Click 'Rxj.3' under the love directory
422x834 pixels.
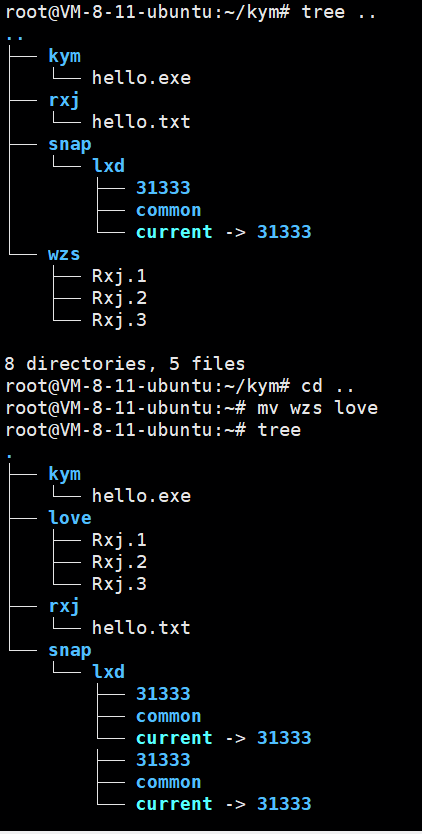point(119,584)
